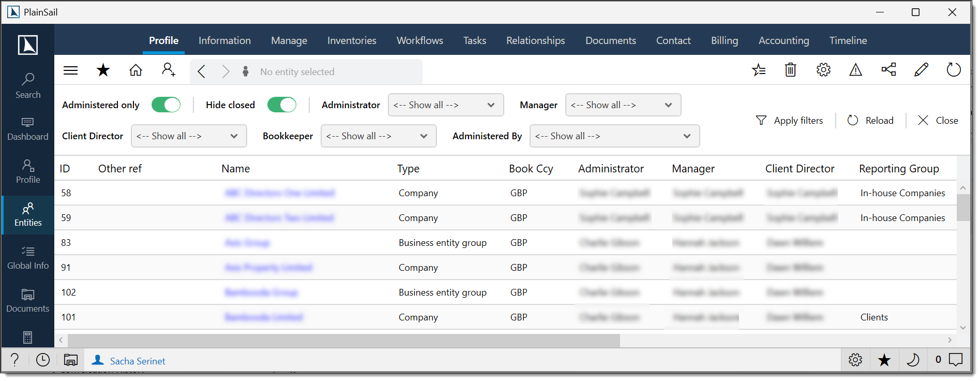The height and width of the screenshot is (381, 980).
Task: Click the trash bin delete icon
Action: [x=791, y=70]
